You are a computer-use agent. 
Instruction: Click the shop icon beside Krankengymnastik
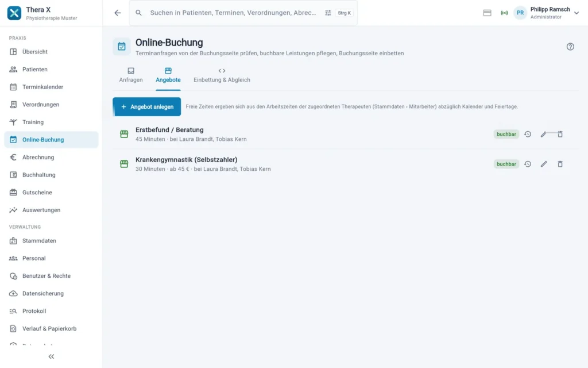tap(124, 164)
